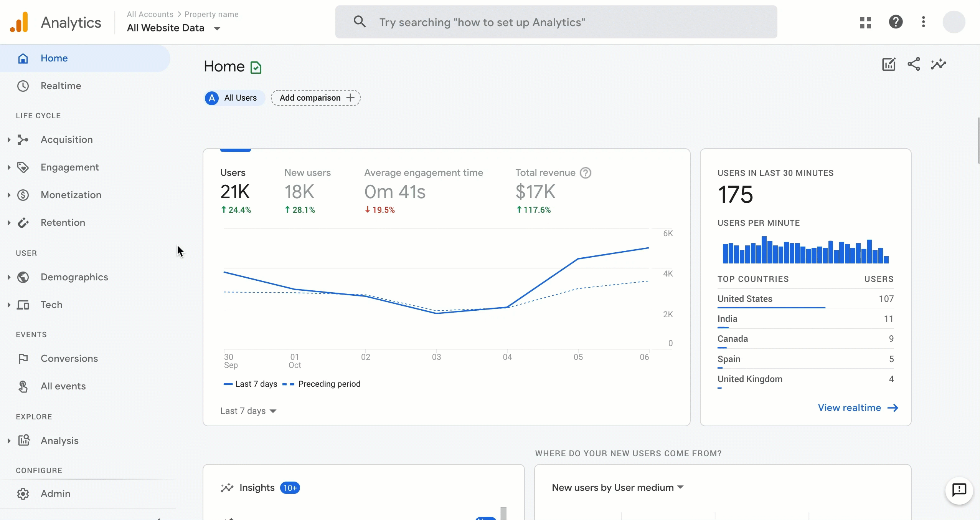Select the Conversions menu item
The width and height of the screenshot is (980, 520).
[x=69, y=358]
